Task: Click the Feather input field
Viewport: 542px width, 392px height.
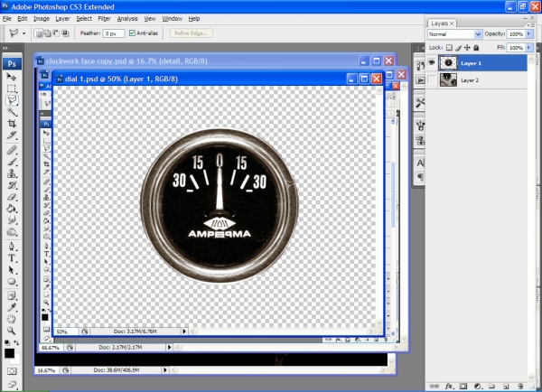Action: [114, 33]
